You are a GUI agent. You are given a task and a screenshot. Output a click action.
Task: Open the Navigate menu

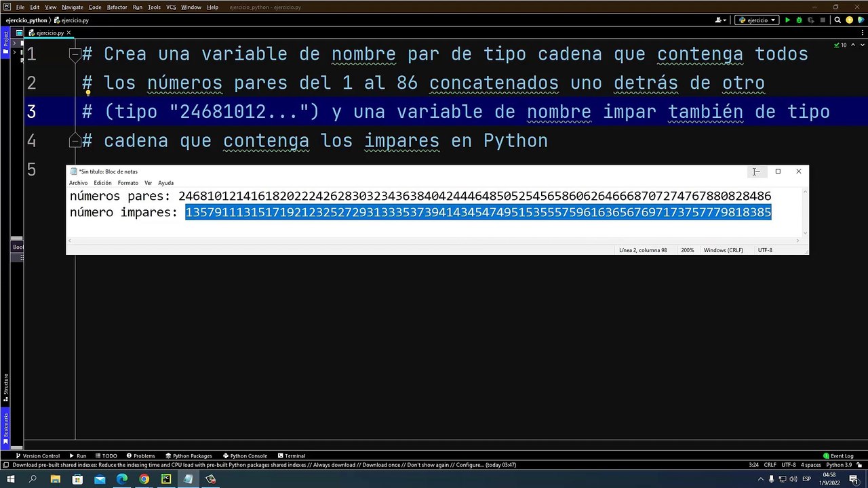tap(73, 7)
